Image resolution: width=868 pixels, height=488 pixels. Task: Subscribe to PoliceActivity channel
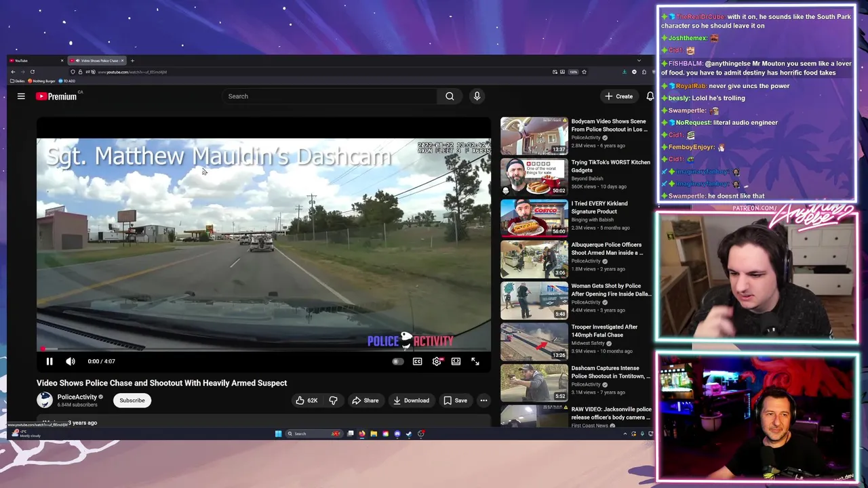pos(132,401)
